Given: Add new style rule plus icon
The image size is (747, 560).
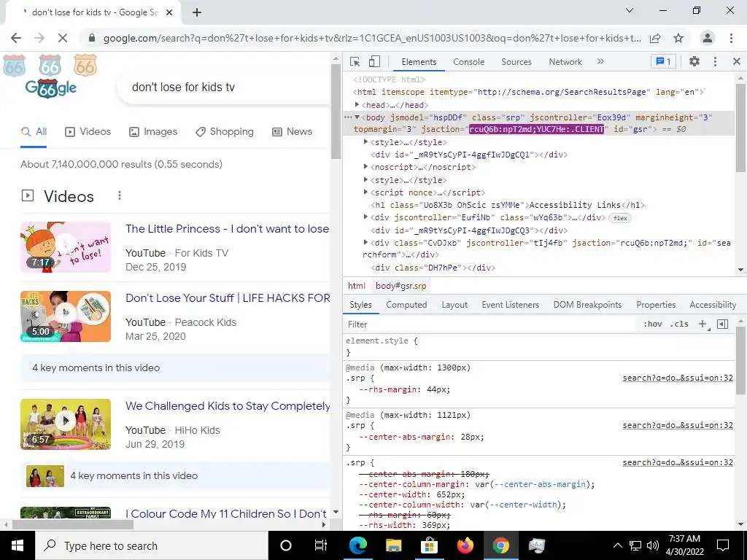Looking at the screenshot, I should point(703,324).
